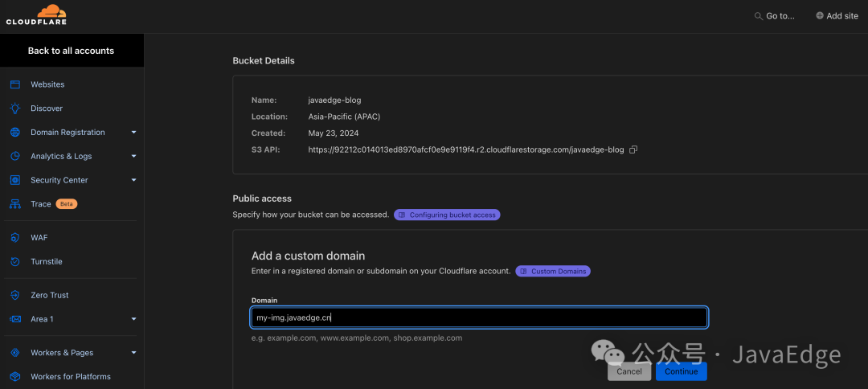Open the Custom Domains docs link
The height and width of the screenshot is (389, 868).
(553, 271)
